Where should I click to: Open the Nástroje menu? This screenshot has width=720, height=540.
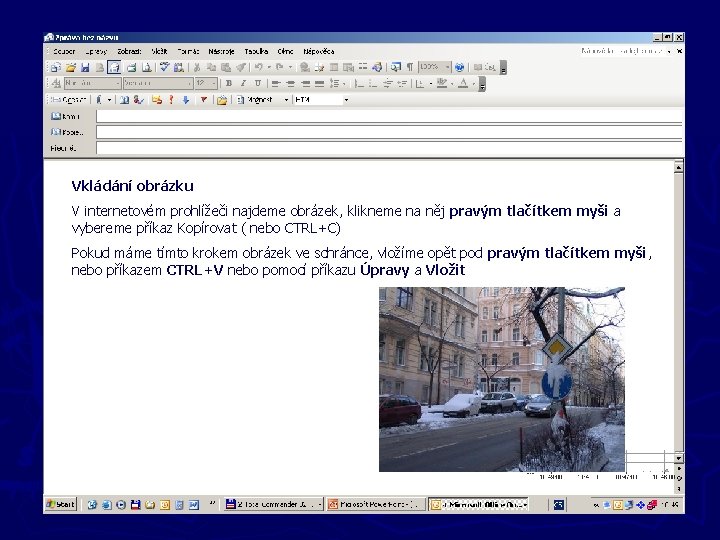point(221,51)
